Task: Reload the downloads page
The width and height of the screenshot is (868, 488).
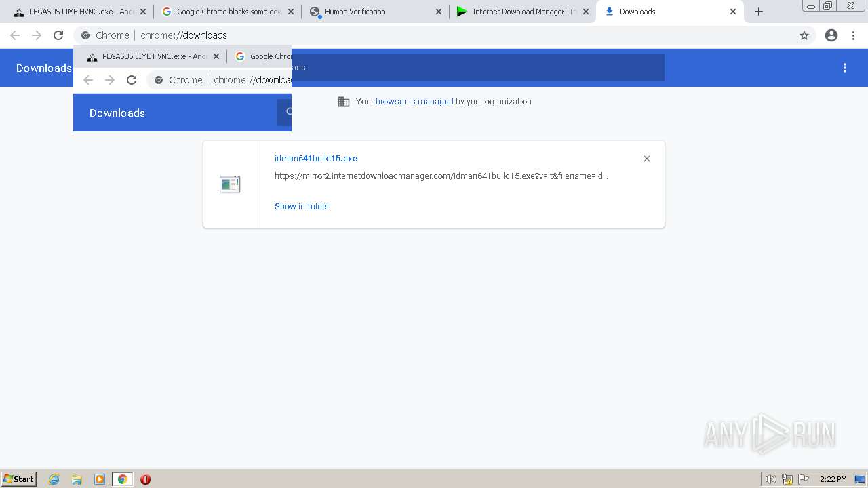Action: coord(58,35)
